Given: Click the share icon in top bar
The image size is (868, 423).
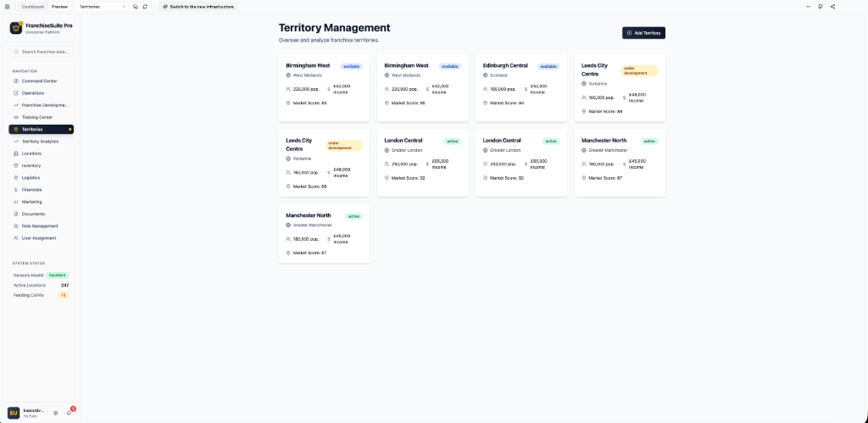Looking at the screenshot, I should click(x=832, y=7).
